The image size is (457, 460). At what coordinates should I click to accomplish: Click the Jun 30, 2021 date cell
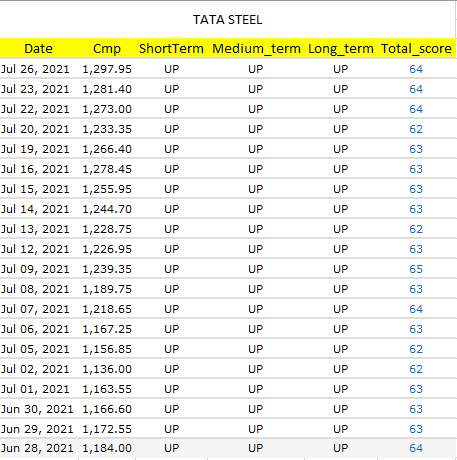(x=37, y=409)
